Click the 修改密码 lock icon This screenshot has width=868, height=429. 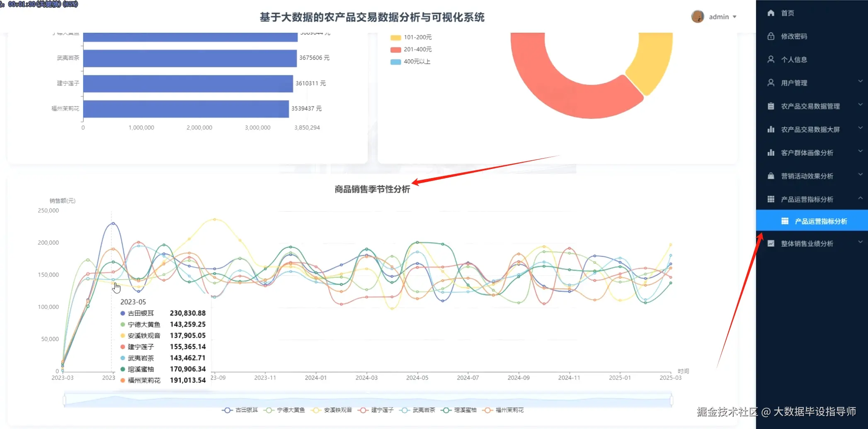coord(771,36)
